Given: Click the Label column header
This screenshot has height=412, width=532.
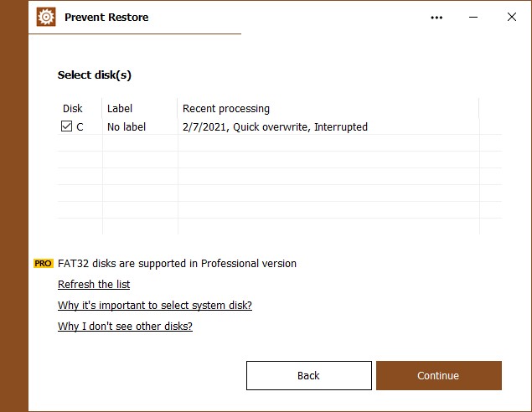Looking at the screenshot, I should tap(120, 109).
